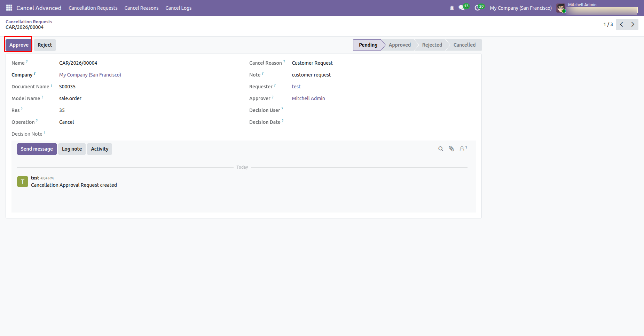The width and height of the screenshot is (644, 336).
Task: Approve the cancellation request
Action: click(19, 45)
